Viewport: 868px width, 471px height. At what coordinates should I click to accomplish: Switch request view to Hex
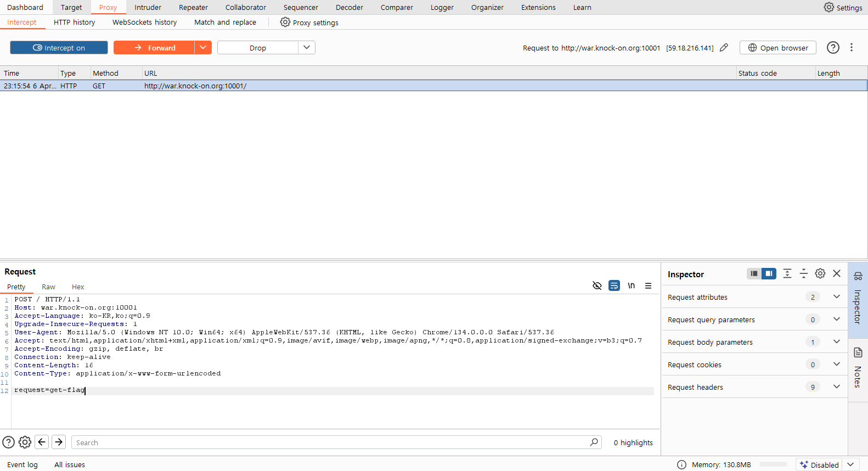click(78, 287)
